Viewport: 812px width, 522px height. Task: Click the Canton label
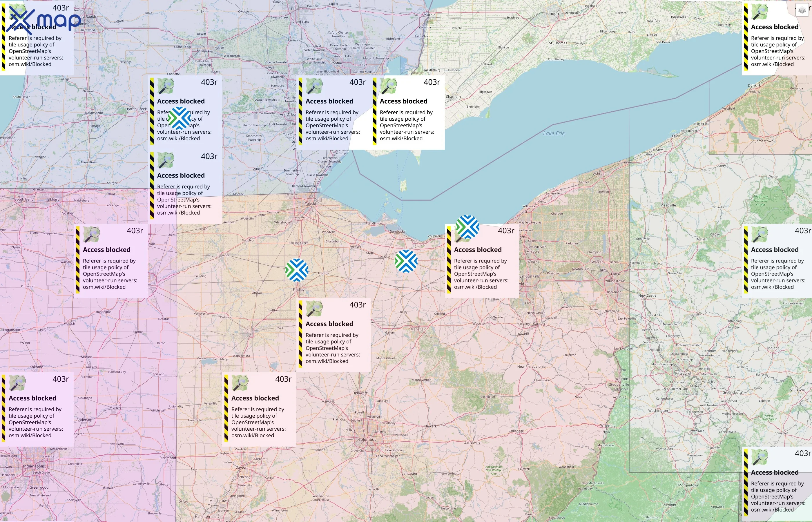click(539, 323)
